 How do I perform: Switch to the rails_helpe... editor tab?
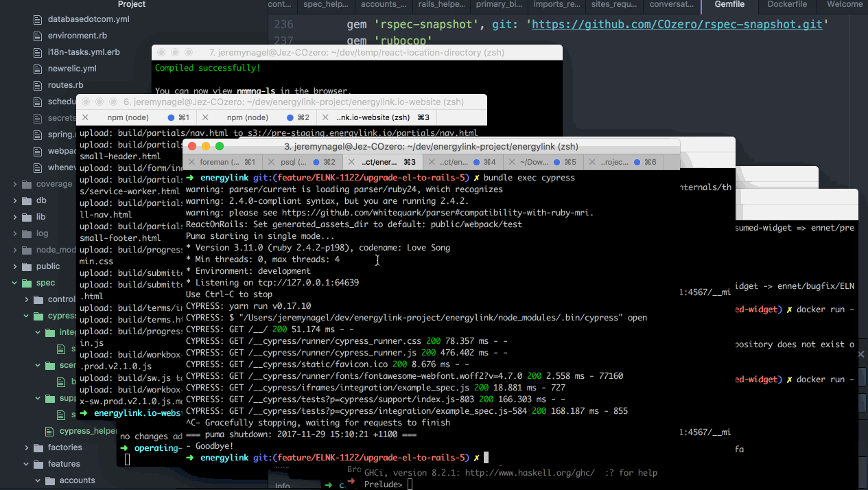pos(441,4)
